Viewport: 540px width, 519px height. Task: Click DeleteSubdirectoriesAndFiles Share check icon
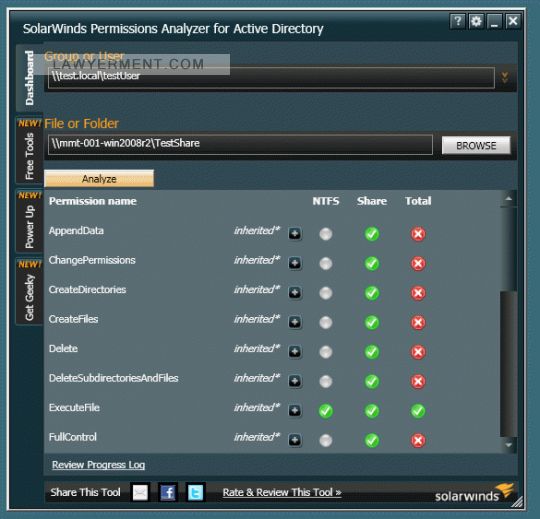pos(372,381)
